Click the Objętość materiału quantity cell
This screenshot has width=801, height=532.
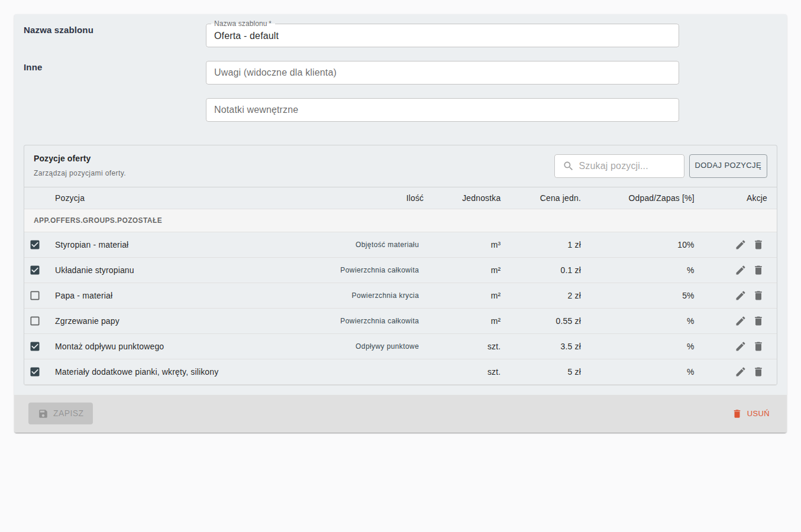(x=387, y=245)
